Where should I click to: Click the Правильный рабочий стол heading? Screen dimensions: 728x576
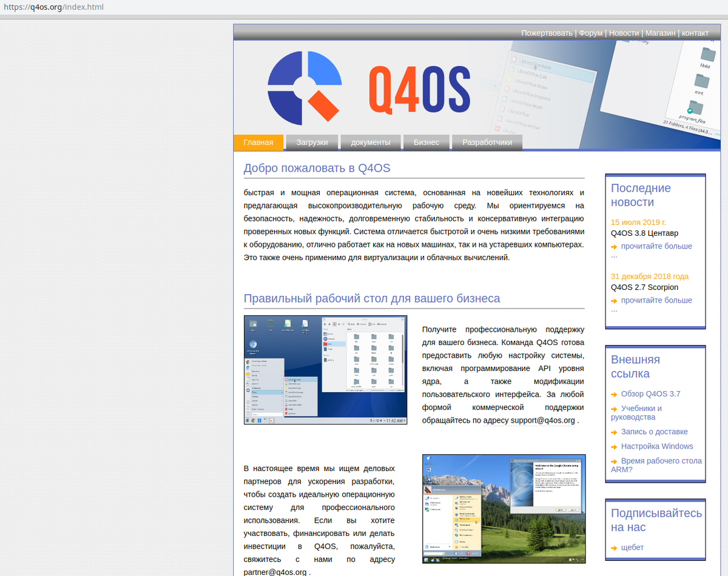point(372,298)
